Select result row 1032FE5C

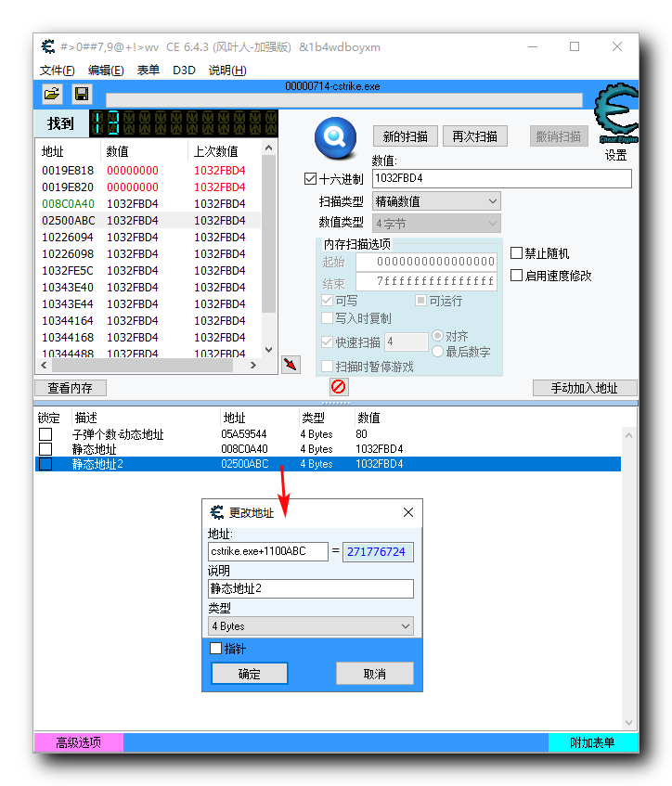pyautogui.click(x=149, y=271)
